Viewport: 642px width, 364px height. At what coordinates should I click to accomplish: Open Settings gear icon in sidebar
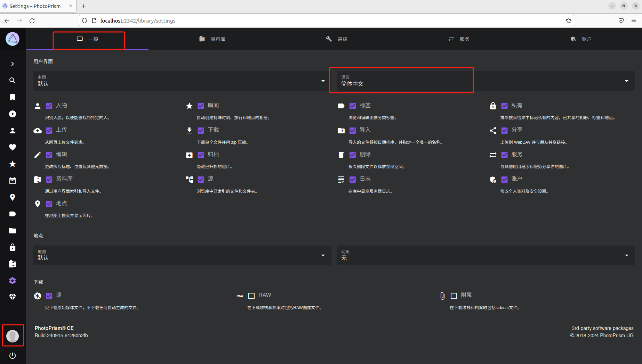[13, 281]
